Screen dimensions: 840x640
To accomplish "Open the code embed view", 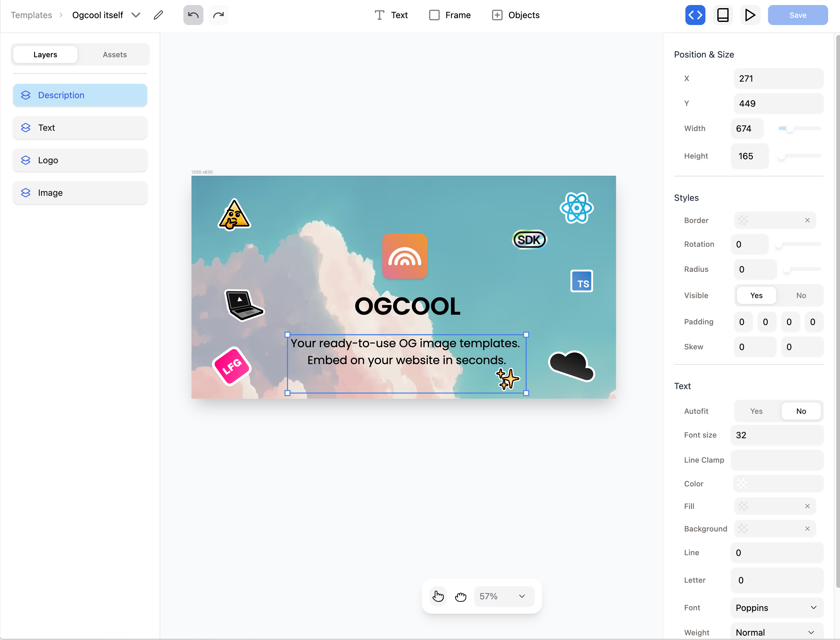I will 695,15.
